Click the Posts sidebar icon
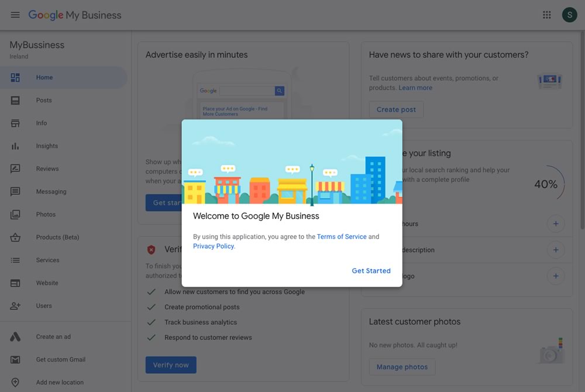 [x=15, y=100]
